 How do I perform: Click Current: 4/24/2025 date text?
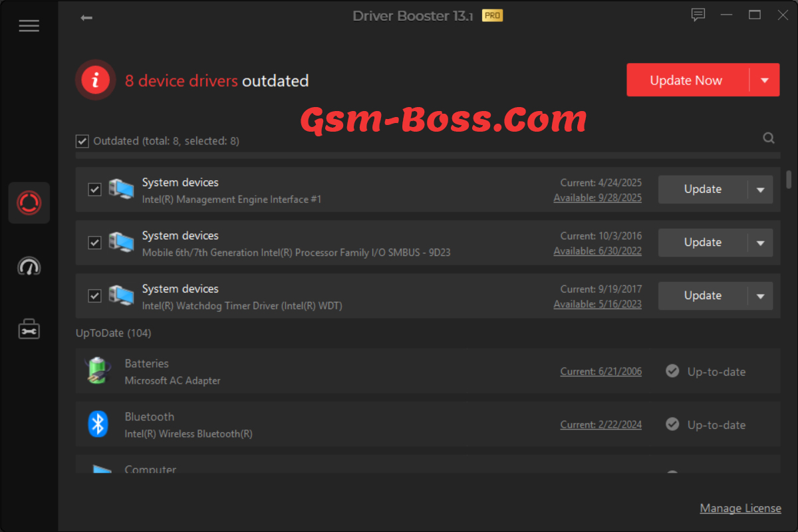pos(601,182)
